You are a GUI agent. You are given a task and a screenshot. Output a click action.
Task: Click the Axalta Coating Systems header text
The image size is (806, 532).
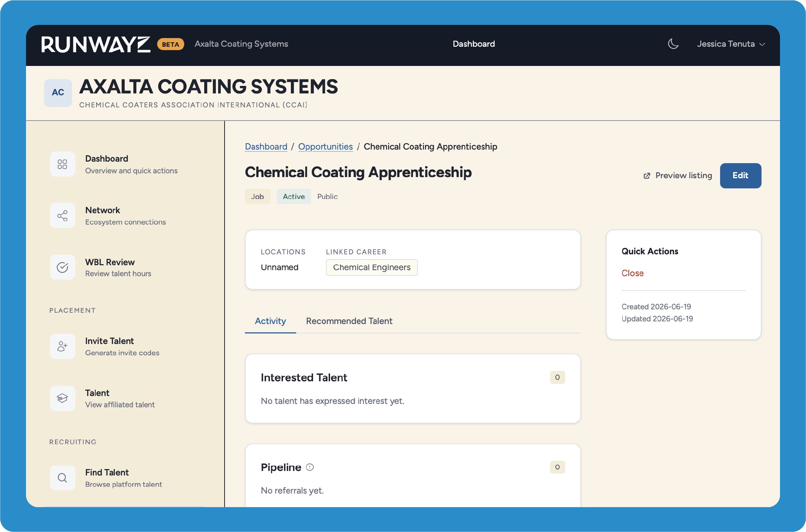pyautogui.click(x=241, y=44)
